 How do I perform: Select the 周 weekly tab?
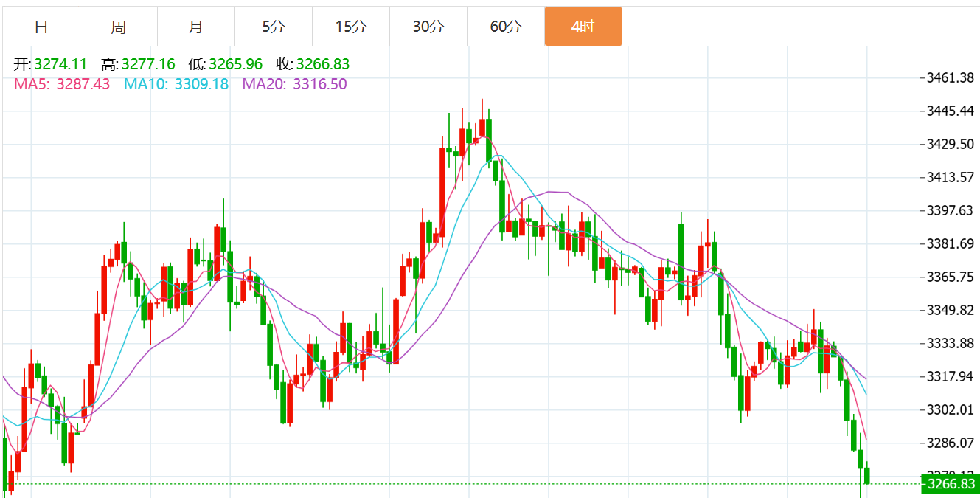pos(119,27)
